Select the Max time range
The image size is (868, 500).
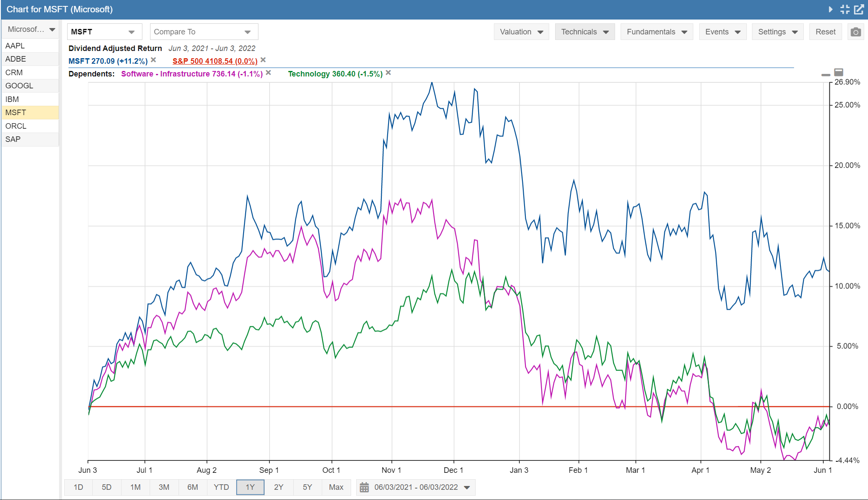(336, 487)
